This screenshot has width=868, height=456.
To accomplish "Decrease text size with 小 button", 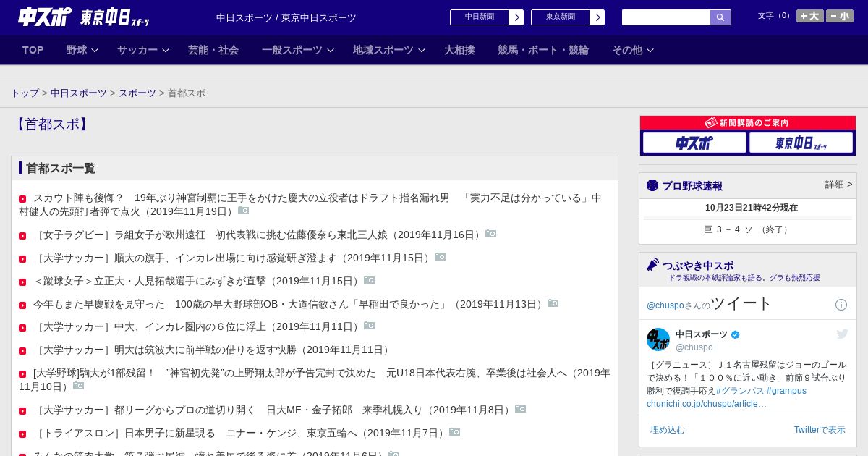I will tap(840, 16).
